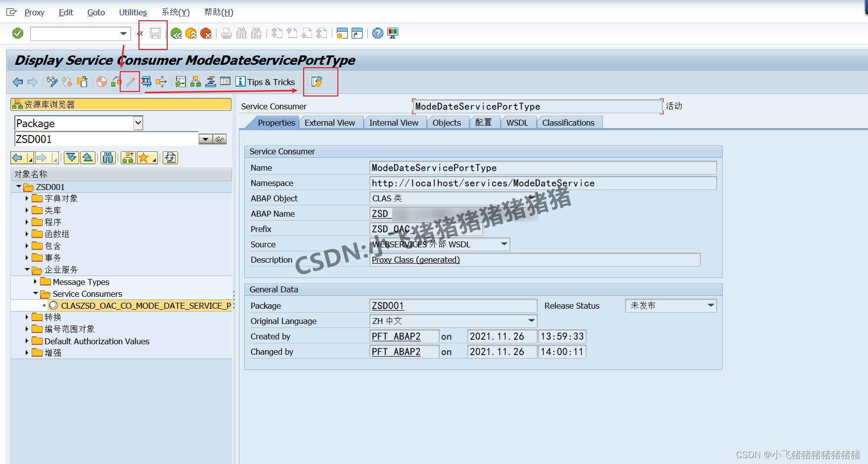Open the Source WEBSERVICES dropdown

(504, 244)
